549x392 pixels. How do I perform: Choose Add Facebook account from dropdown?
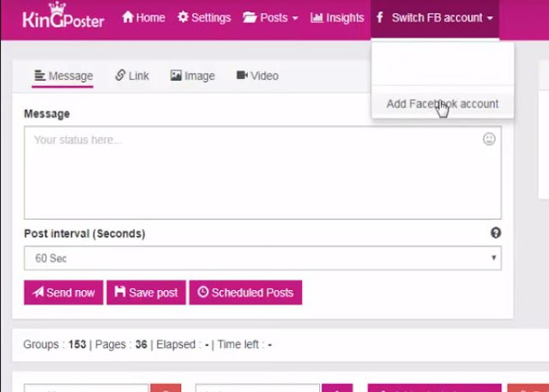(x=443, y=104)
